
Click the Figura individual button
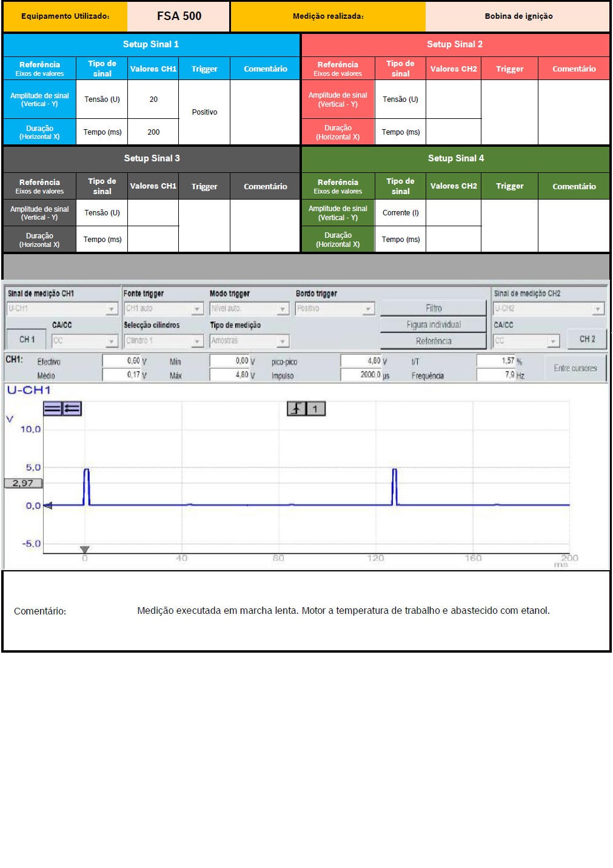tap(434, 325)
